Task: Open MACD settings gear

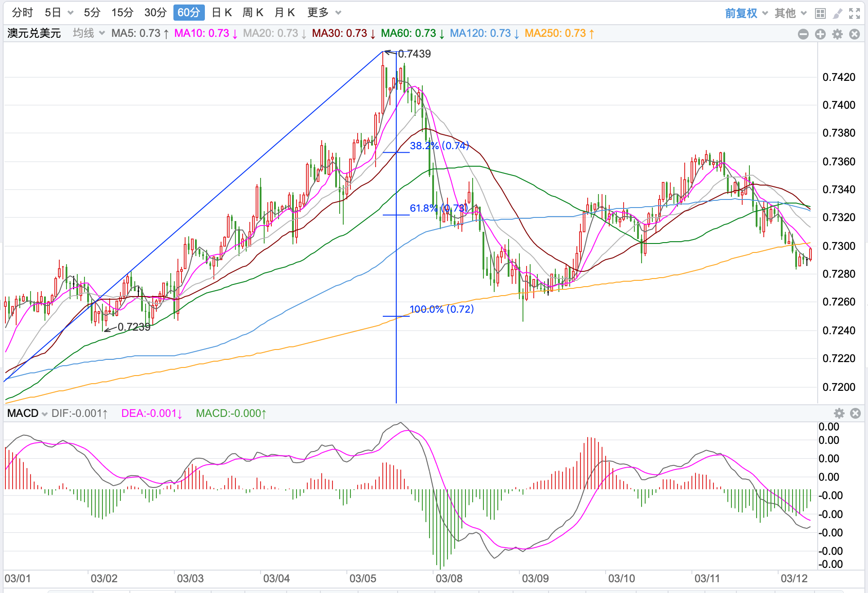Action: tap(839, 413)
